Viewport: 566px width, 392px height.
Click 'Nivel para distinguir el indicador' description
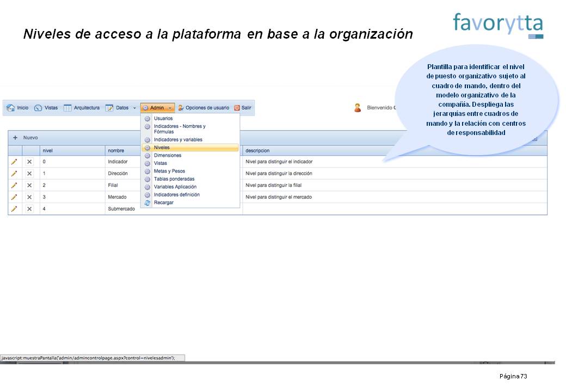pyautogui.click(x=279, y=162)
